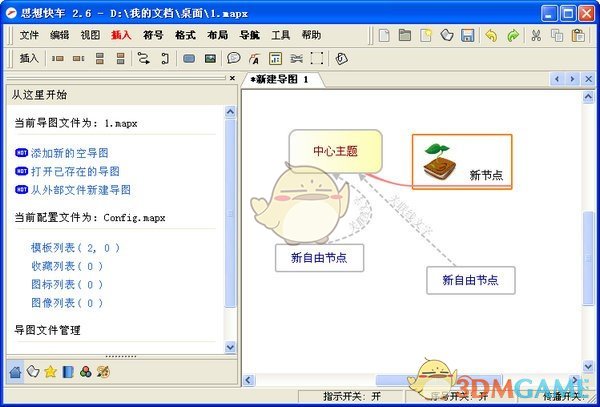Screen dimensions: 600x407
Task: Click the New document icon in toolbar
Action: pos(384,35)
